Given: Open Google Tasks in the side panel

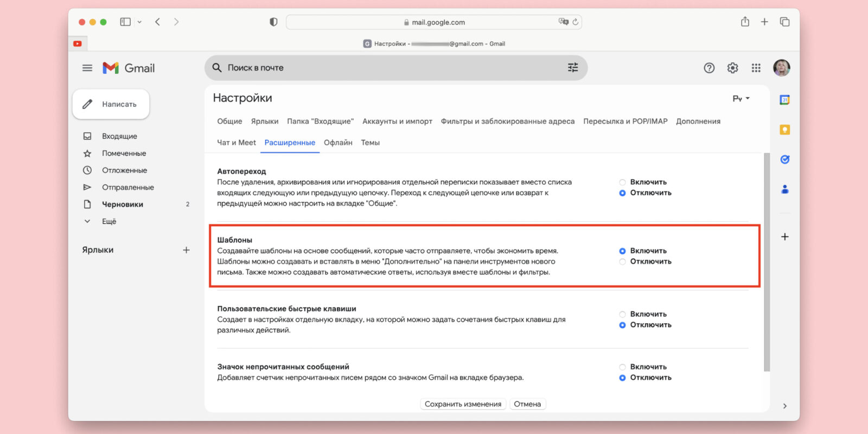Looking at the screenshot, I should coord(784,159).
